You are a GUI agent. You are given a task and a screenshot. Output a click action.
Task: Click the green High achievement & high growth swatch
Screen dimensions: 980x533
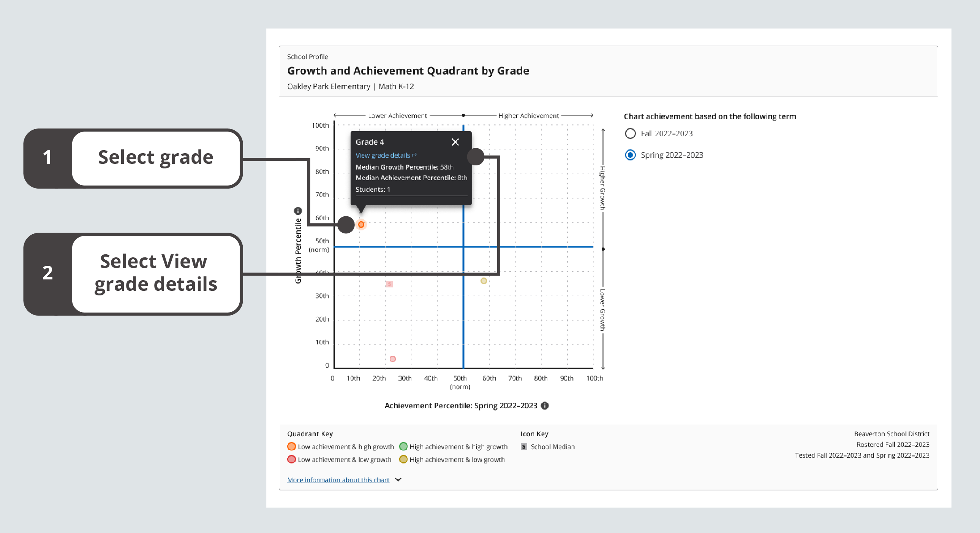[x=403, y=447]
